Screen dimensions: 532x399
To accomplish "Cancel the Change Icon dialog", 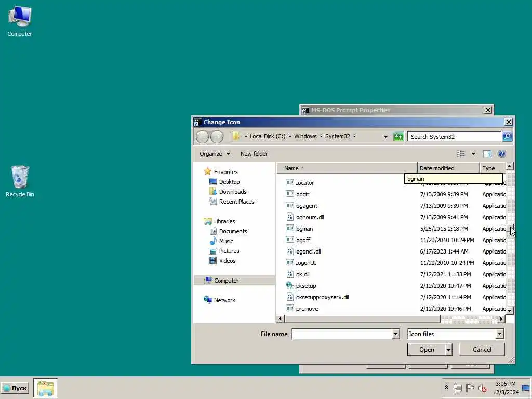I will tap(482, 350).
